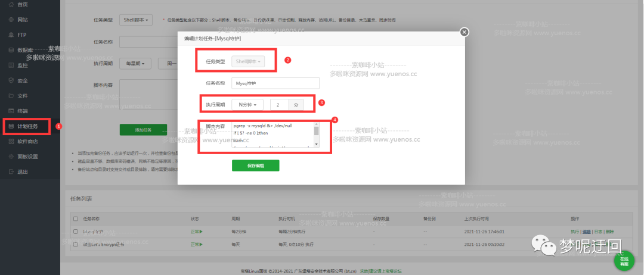Viewport: 644px width, 275px height.
Task: Select 面板设置 menu item label
Action: pyautogui.click(x=27, y=157)
